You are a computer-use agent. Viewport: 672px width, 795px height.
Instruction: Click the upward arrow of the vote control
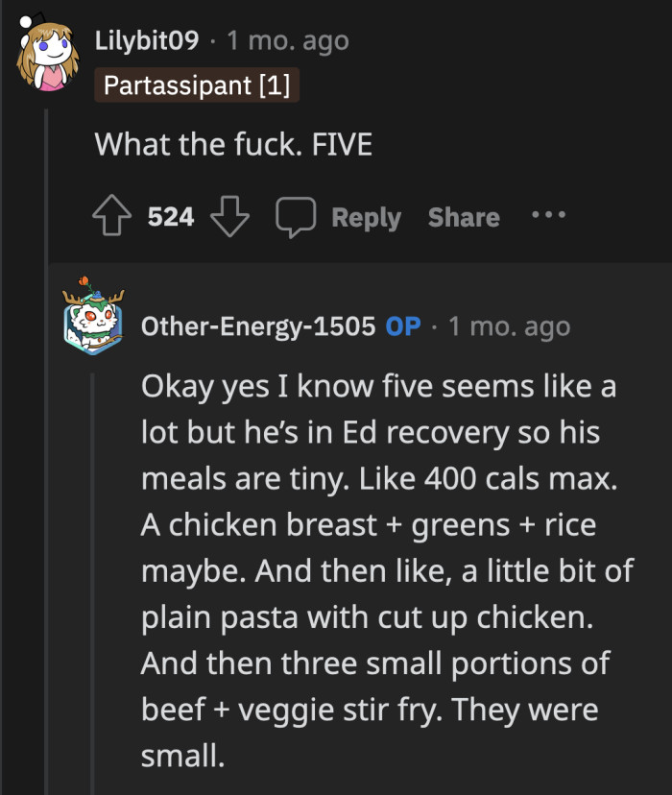click(112, 216)
